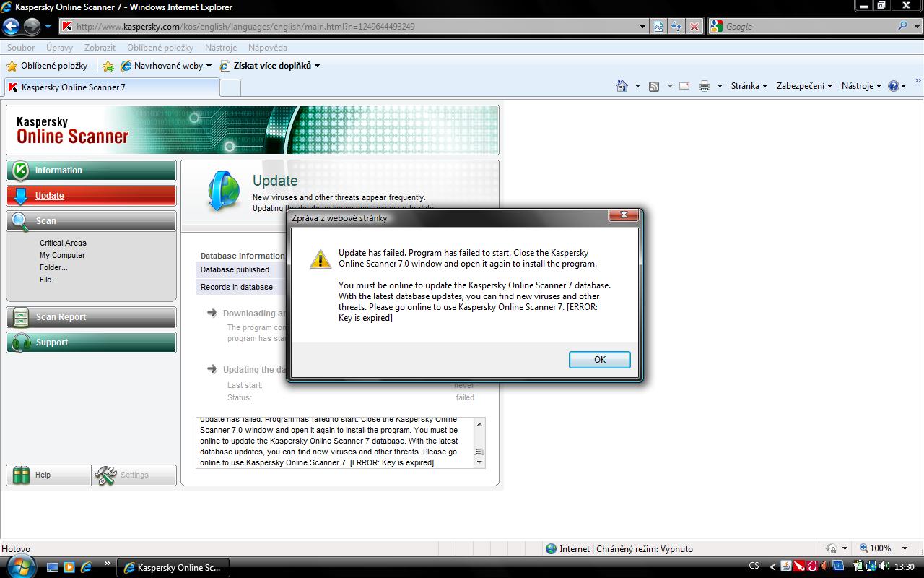Select the Kaspersky Online Scanner 7 tab
This screenshot has width=924, height=578.
pyautogui.click(x=111, y=87)
